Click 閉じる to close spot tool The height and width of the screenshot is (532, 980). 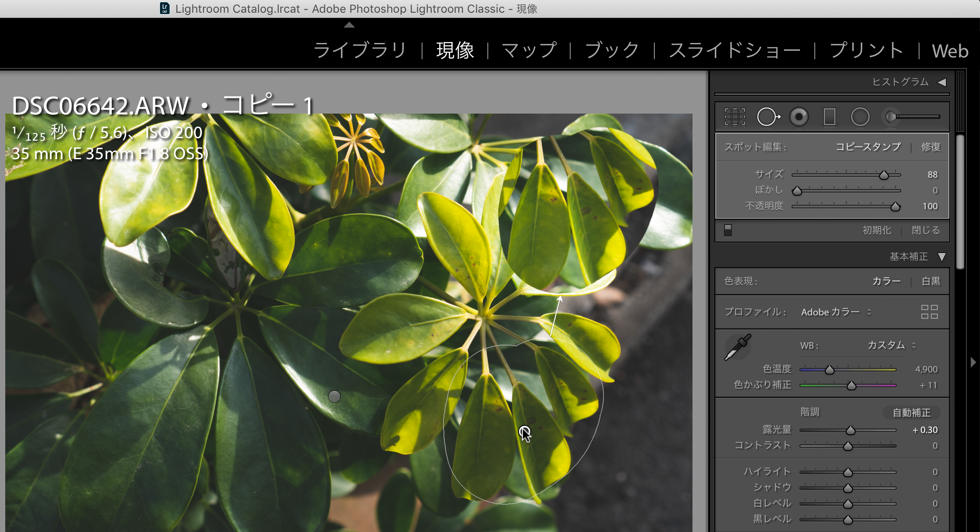[x=926, y=230]
